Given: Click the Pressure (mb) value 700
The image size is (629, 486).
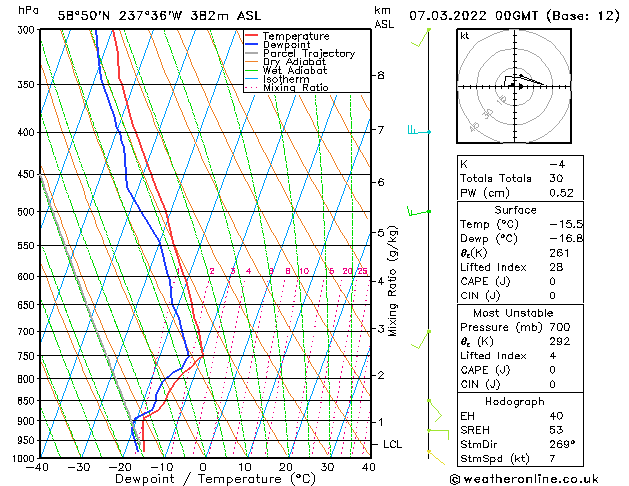Looking at the screenshot, I should tap(560, 327).
